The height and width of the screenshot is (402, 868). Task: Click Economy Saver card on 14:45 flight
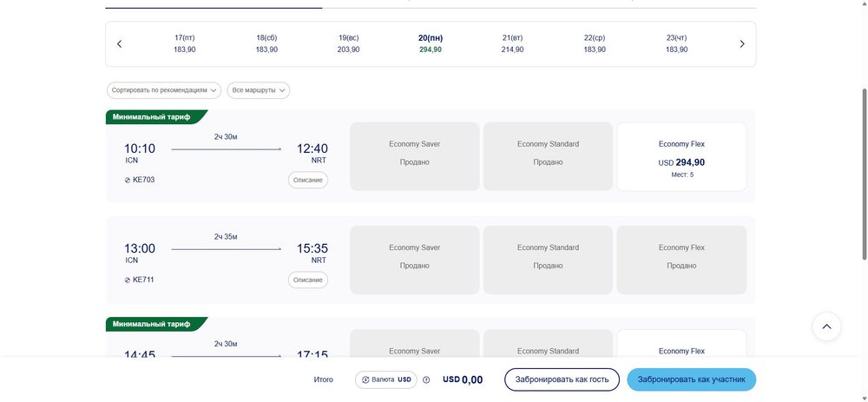pos(415,343)
